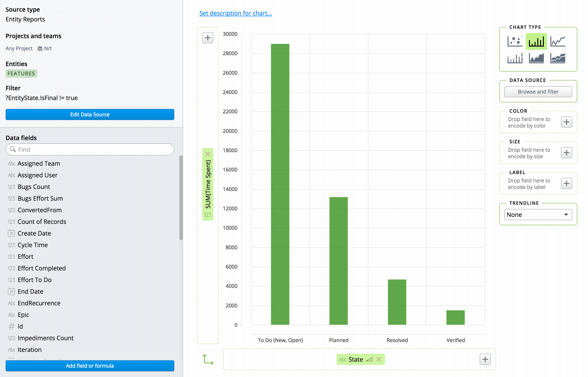Viewport: 588px width, 377px height.
Task: Add a field to encode by color
Action: pos(566,122)
